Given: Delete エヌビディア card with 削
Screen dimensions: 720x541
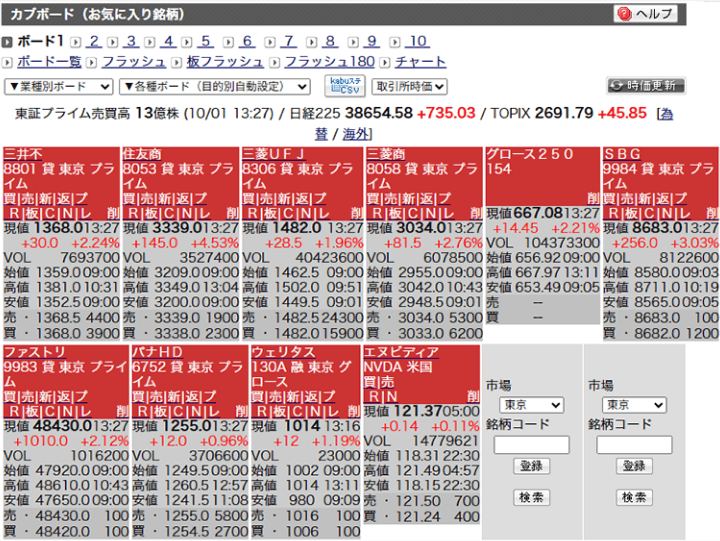Looking at the screenshot, I should pos(473,396).
